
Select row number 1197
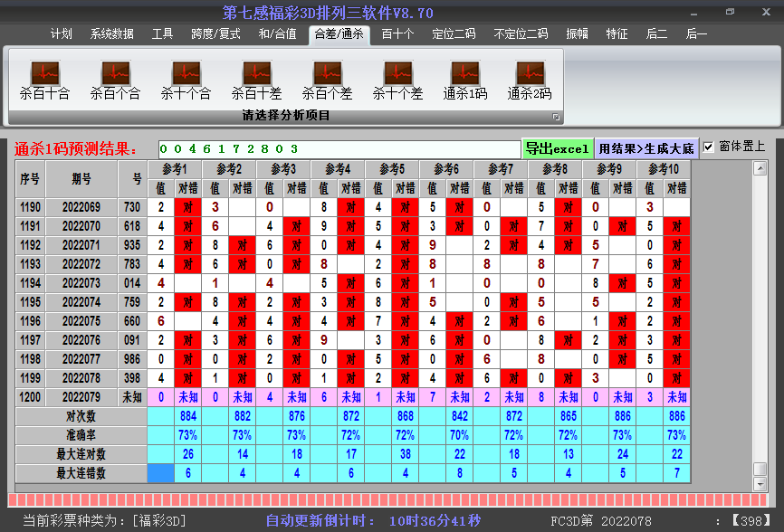(30, 340)
